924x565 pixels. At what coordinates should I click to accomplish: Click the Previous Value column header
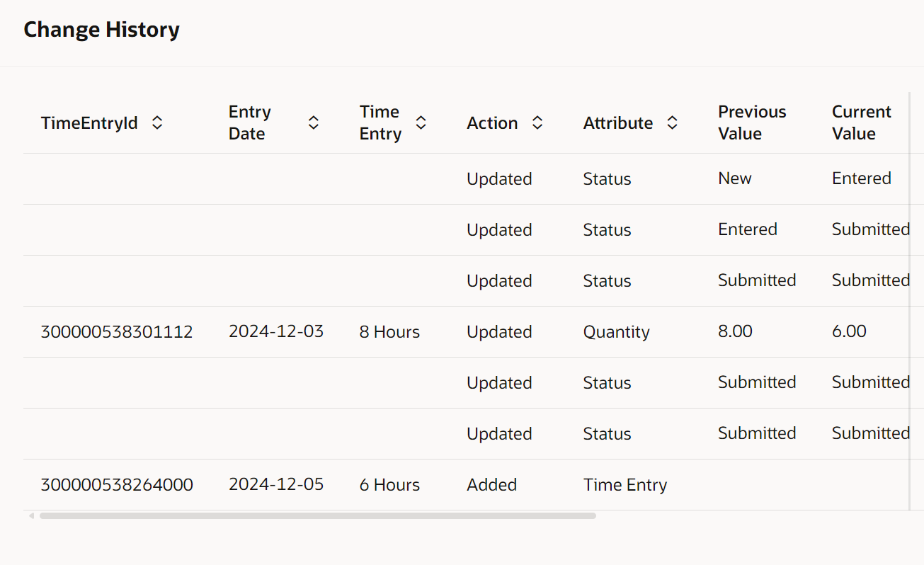tap(752, 122)
